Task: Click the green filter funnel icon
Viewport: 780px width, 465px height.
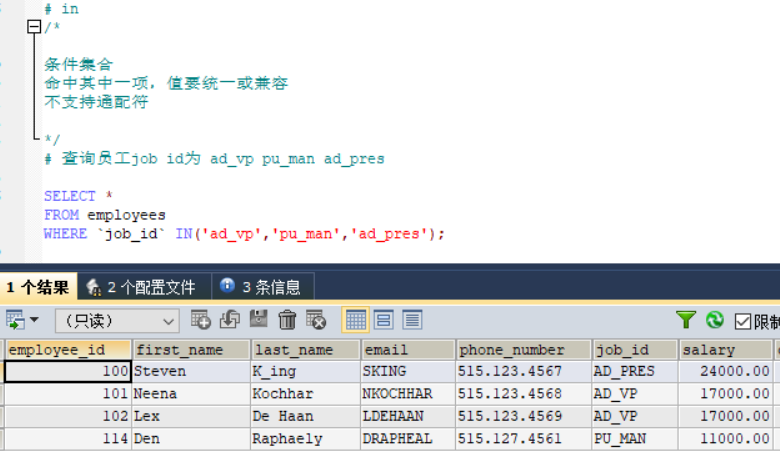Action: (x=685, y=320)
